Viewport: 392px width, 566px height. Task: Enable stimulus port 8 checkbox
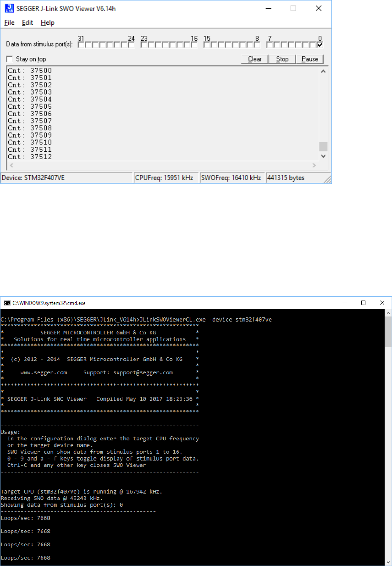tap(257, 45)
